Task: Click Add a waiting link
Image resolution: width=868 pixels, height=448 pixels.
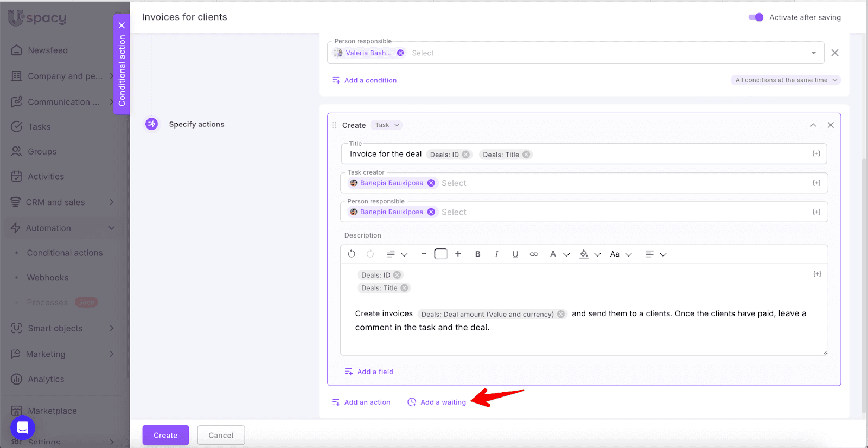Action: (x=443, y=402)
